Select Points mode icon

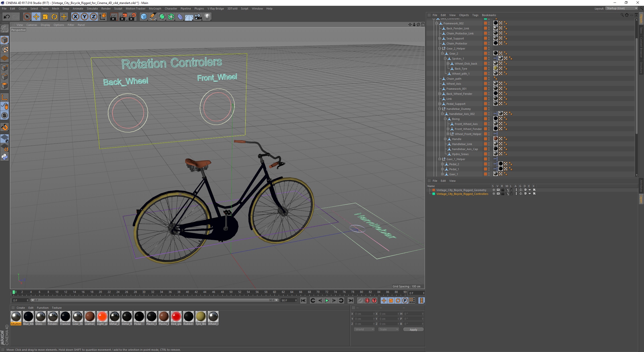coord(5,68)
